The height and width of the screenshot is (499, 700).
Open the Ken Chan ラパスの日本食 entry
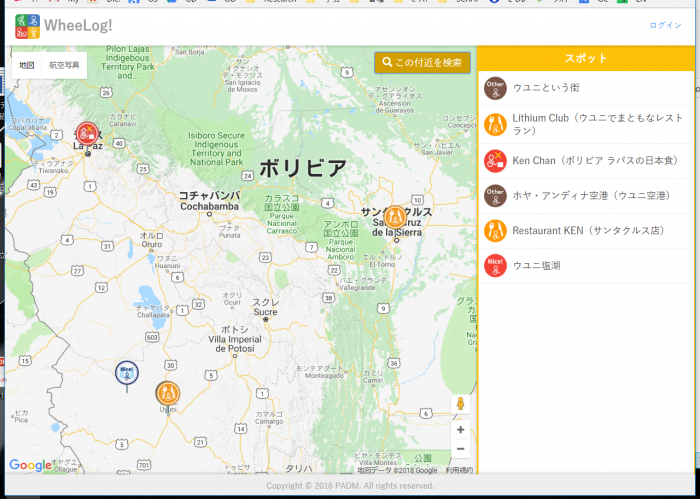coord(586,161)
